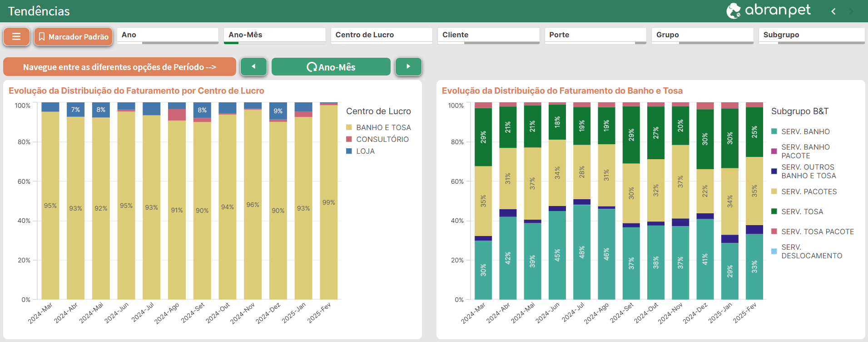This screenshot has width=868, height=342.
Task: Click the 2025-Fev bar in left chart
Action: coord(328,202)
